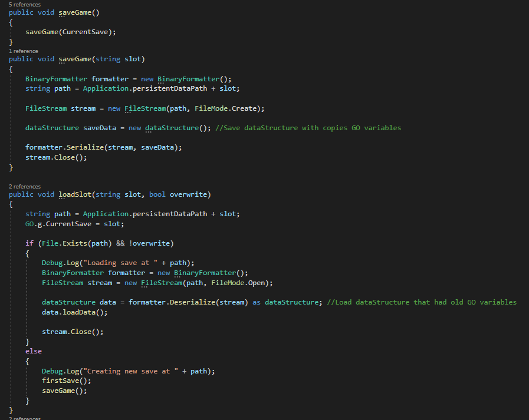Click the "bool overwrite" parameter
Viewport: 529px width, 420px height.
coord(178,194)
